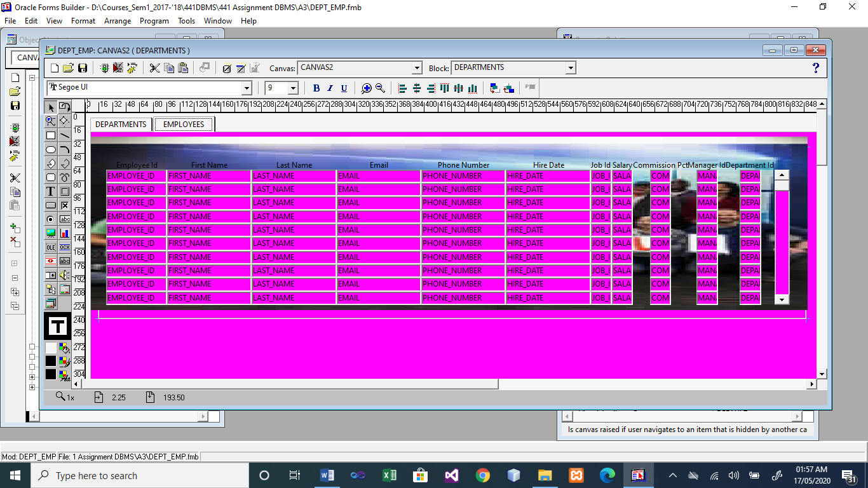868x488 pixels.
Task: Click Save icon in layout editor toolbar
Action: tap(82, 68)
